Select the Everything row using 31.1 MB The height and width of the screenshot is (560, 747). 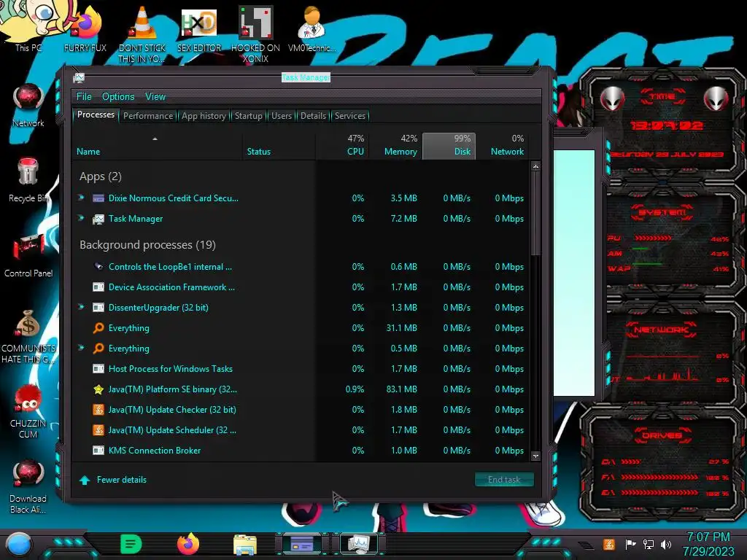coord(302,328)
